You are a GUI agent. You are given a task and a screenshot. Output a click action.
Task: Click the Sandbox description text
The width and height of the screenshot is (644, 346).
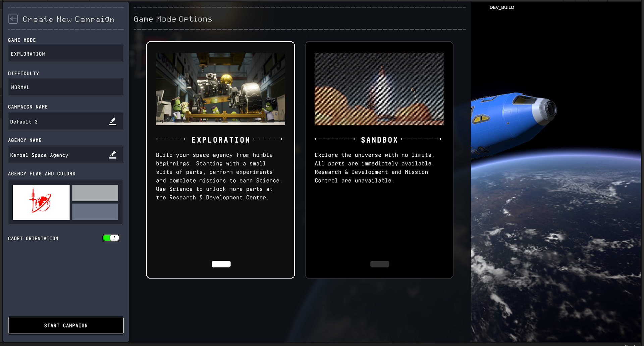[x=374, y=168]
